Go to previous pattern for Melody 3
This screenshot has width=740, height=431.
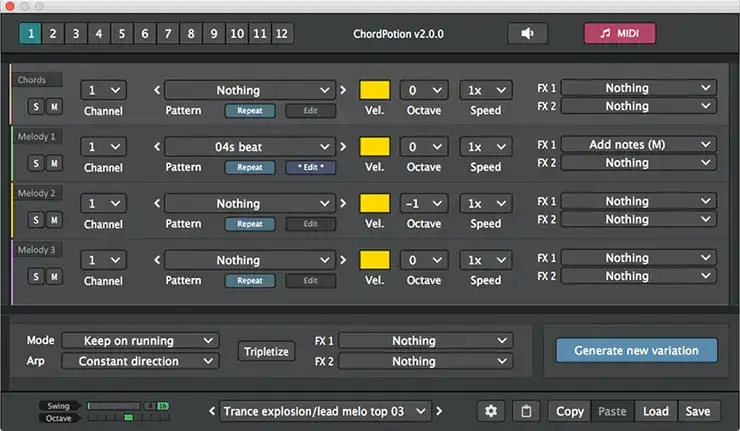[157, 260]
